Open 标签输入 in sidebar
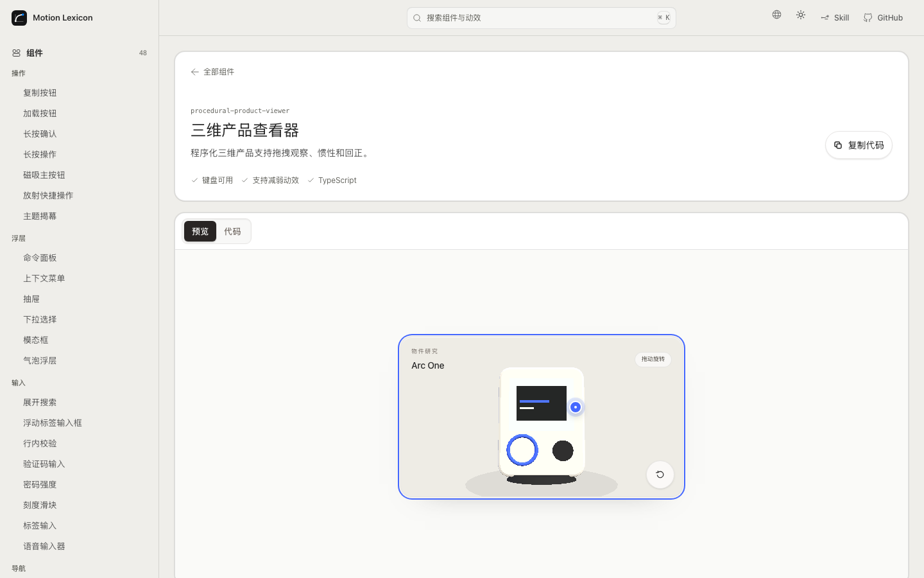Screen dimensions: 924x578 [40, 526]
